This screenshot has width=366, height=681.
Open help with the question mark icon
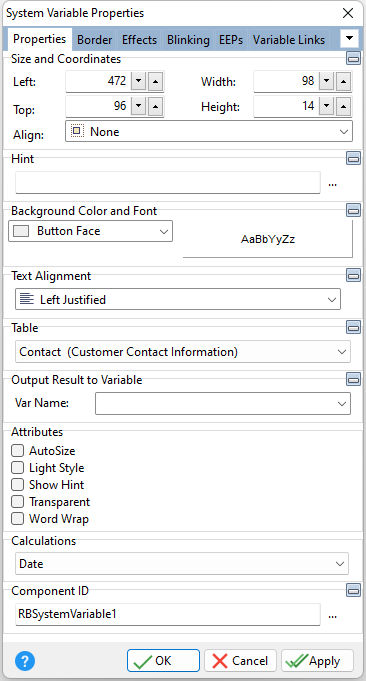tap(25, 661)
